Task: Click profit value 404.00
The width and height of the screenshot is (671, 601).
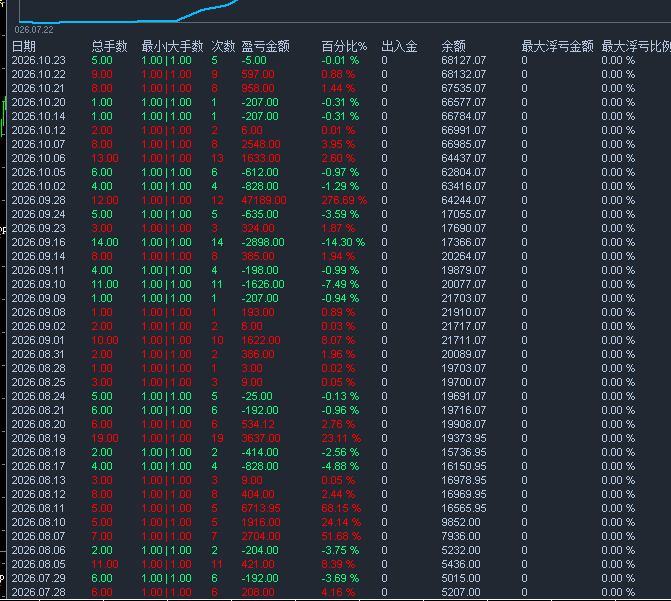Action: click(x=258, y=494)
